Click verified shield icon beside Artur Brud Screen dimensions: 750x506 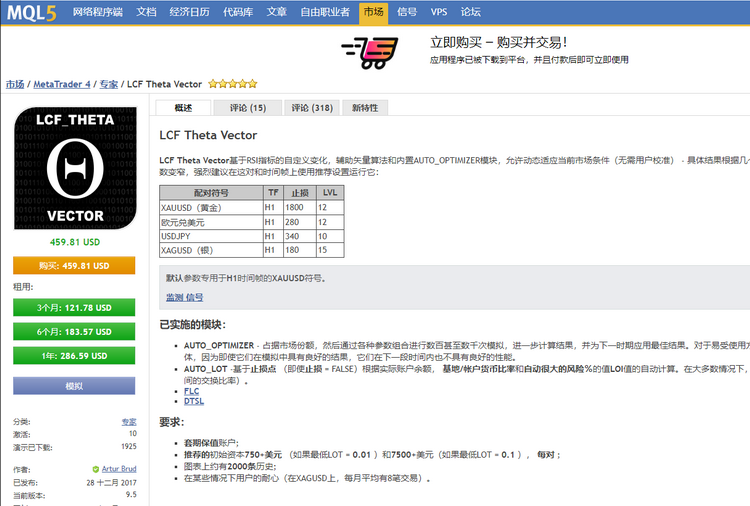(x=96, y=469)
